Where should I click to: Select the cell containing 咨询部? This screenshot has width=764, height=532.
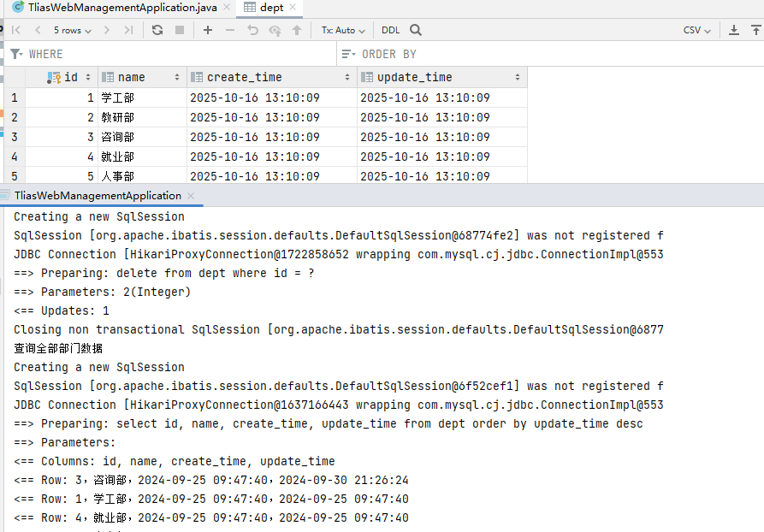(x=117, y=137)
